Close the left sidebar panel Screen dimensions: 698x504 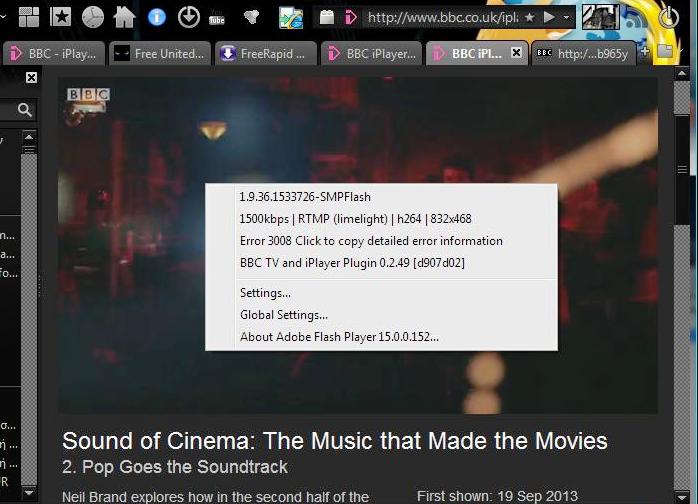click(31, 77)
